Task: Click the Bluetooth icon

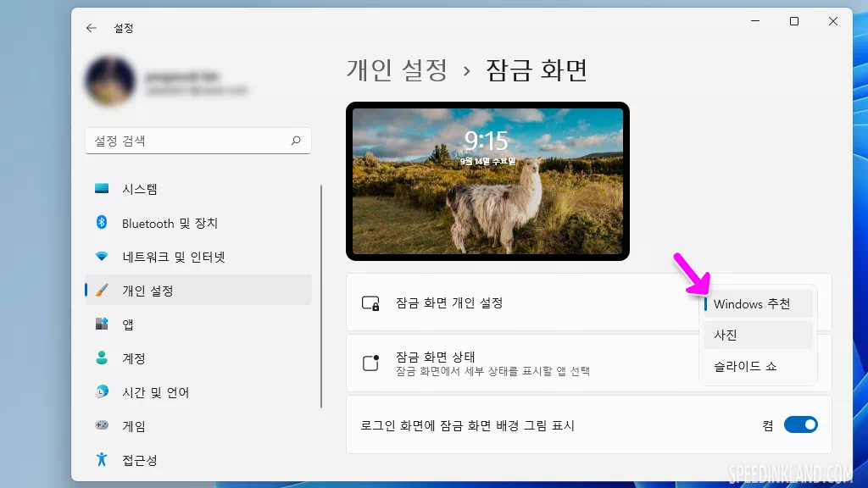Action: point(102,223)
